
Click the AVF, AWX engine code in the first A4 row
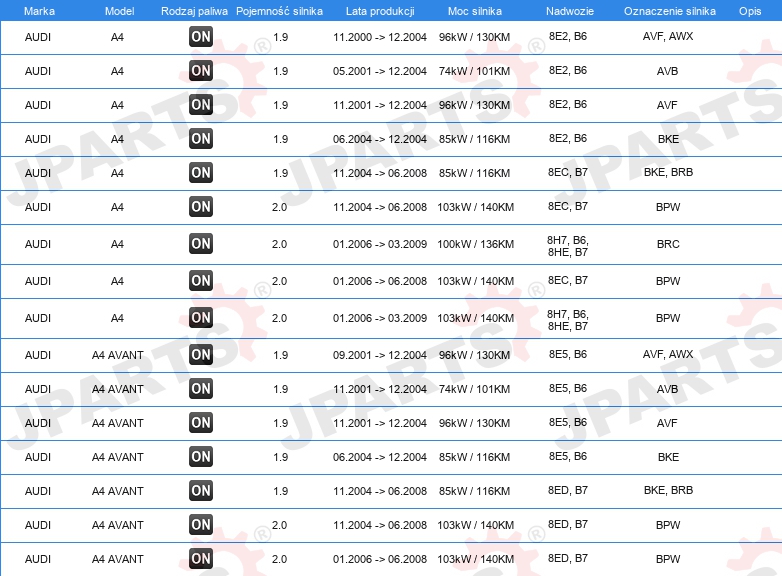click(668, 36)
